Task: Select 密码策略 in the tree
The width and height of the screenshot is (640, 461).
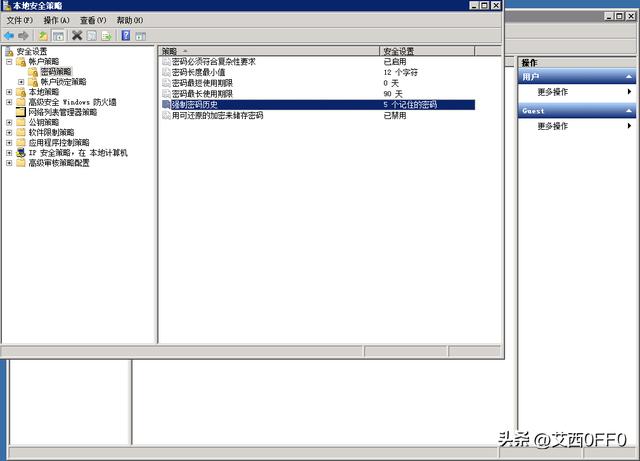Action: point(56,72)
